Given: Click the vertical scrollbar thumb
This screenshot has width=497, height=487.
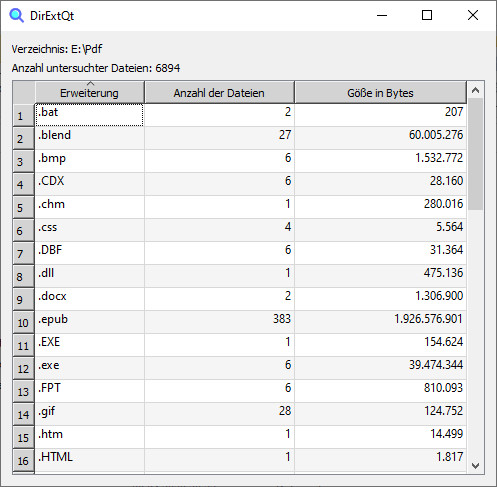Looking at the screenshot, I should click(476, 154).
